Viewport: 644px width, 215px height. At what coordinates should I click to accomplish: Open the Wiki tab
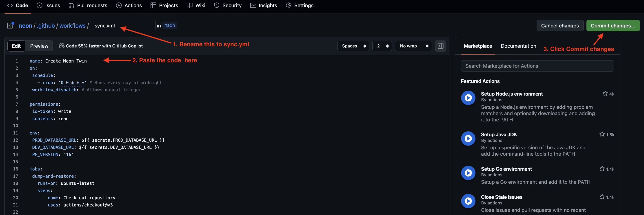196,5
